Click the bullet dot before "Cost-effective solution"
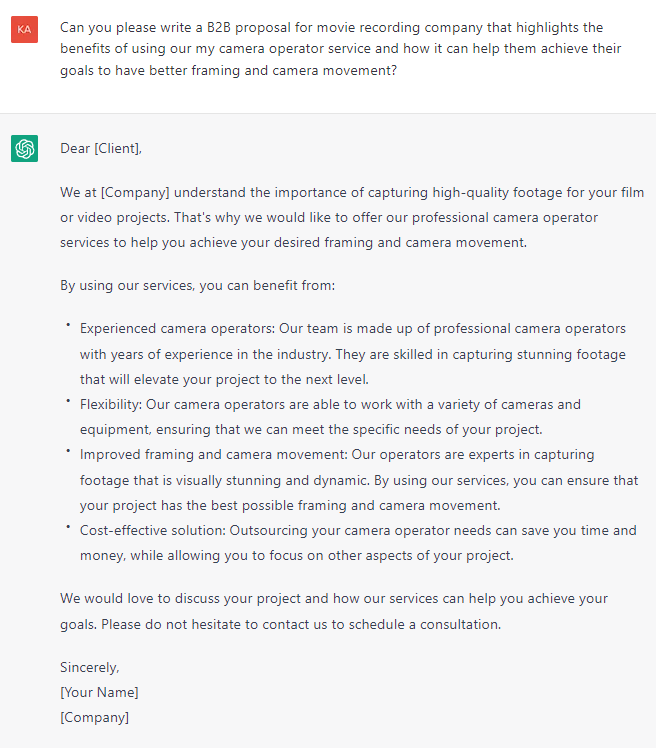Viewport: 656px width, 748px height. click(x=69, y=527)
